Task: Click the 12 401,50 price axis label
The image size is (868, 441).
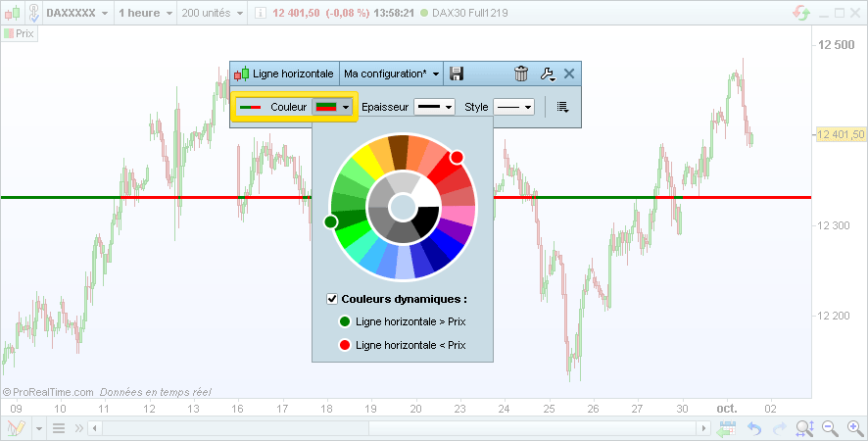Action: 841,134
